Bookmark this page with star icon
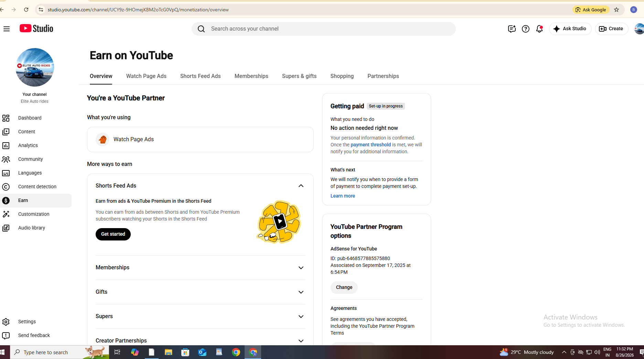 tap(616, 10)
